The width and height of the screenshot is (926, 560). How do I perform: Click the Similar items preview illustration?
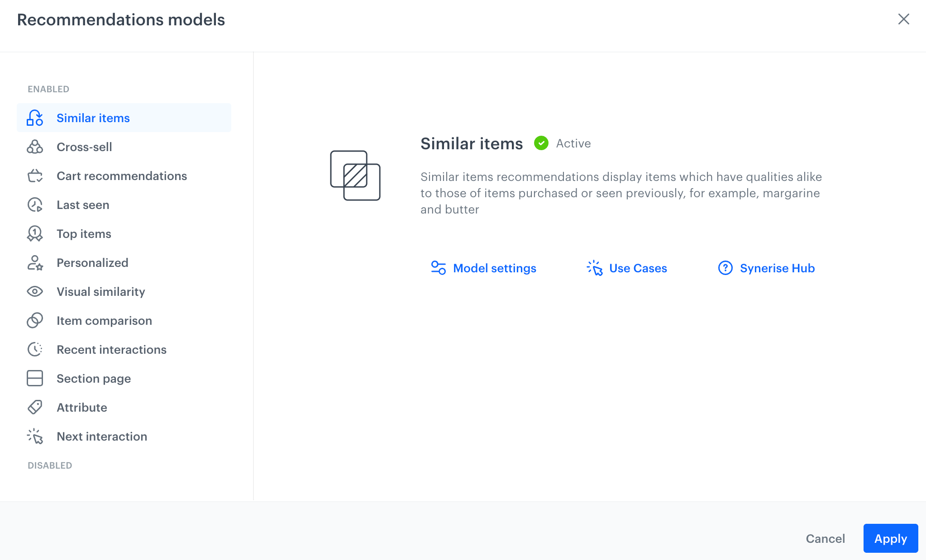(x=354, y=175)
